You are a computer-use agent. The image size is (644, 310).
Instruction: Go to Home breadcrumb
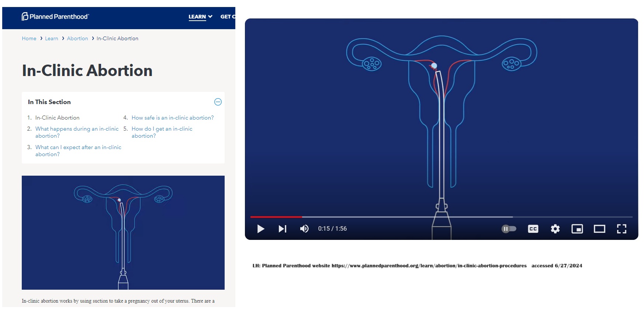29,38
